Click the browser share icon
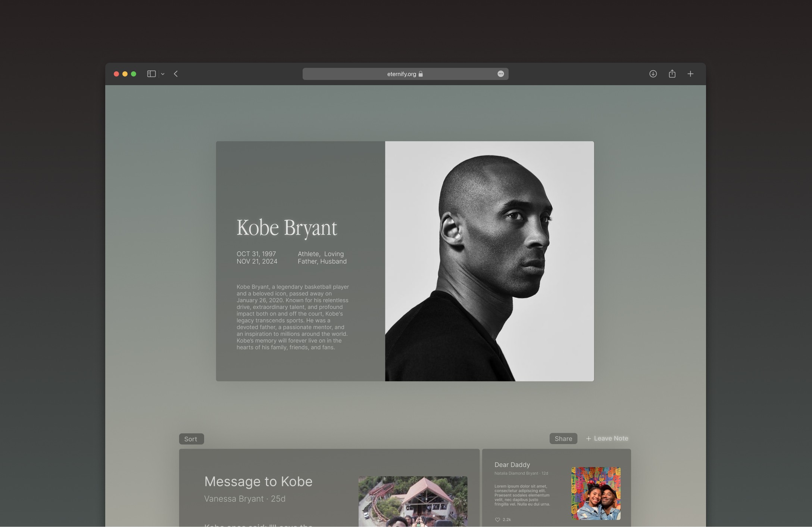 point(672,74)
